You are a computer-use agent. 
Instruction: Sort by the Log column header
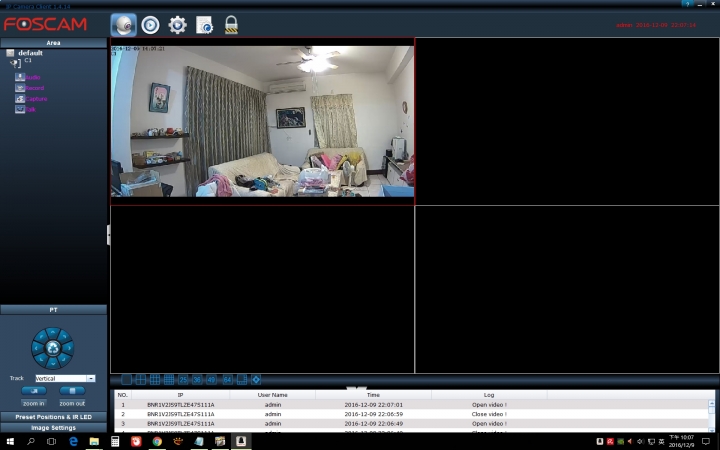(x=489, y=395)
